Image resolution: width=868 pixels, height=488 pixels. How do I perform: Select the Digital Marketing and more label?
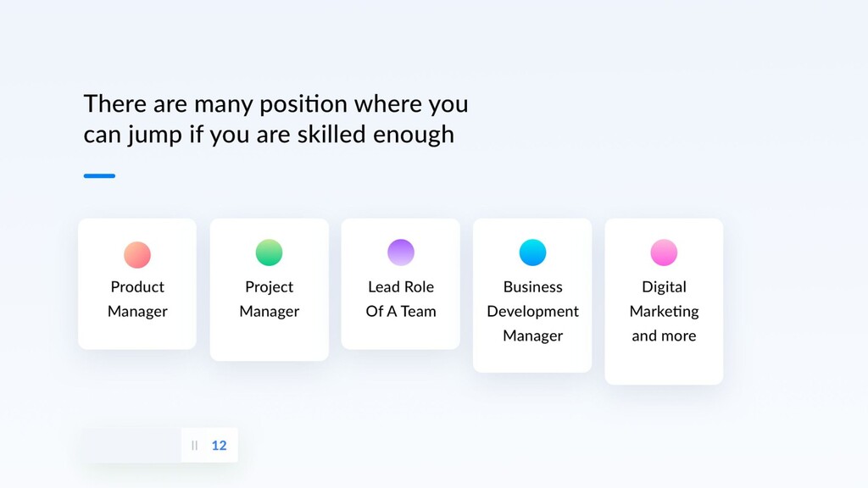(664, 311)
